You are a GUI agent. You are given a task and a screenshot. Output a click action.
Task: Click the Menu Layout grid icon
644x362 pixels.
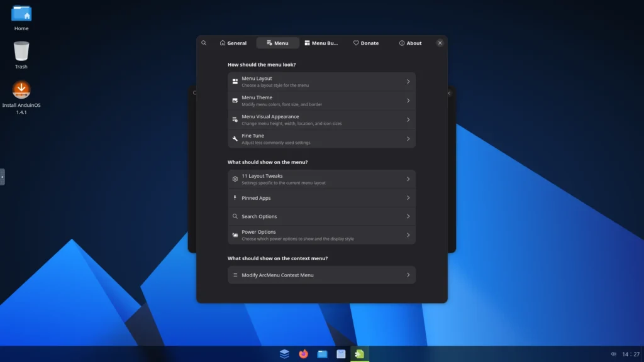tap(235, 81)
